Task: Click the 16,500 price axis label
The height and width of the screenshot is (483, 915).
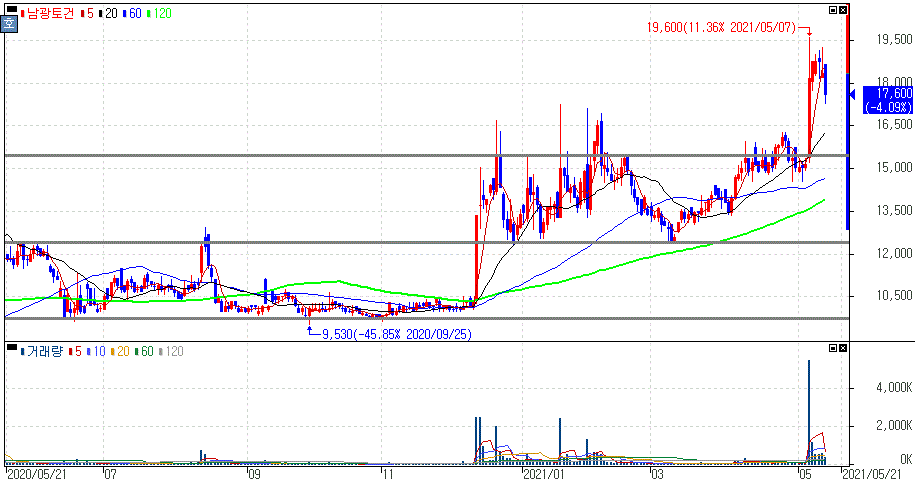Action: click(x=895, y=124)
